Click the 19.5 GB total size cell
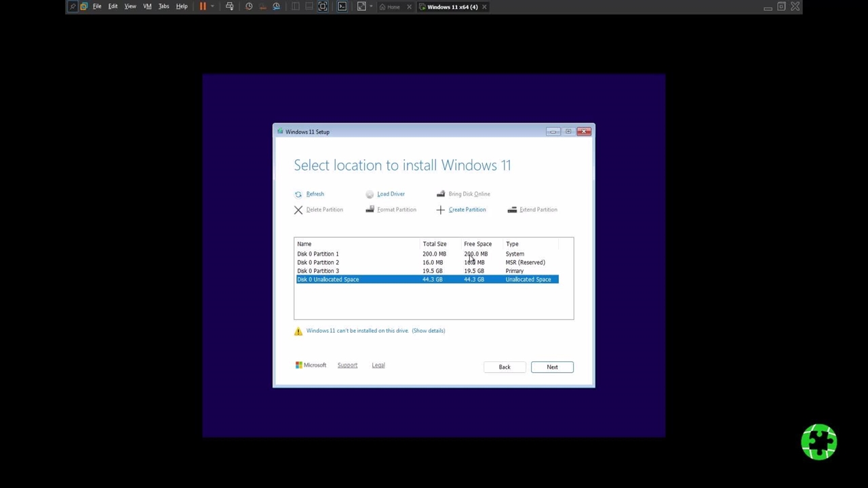 [x=433, y=271]
